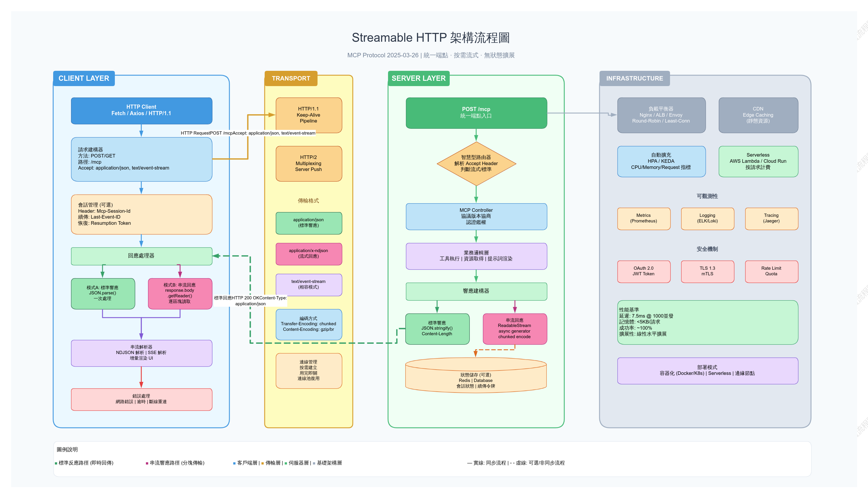Click the SERVER LAYER header label
868x498 pixels.
pyautogui.click(x=419, y=78)
